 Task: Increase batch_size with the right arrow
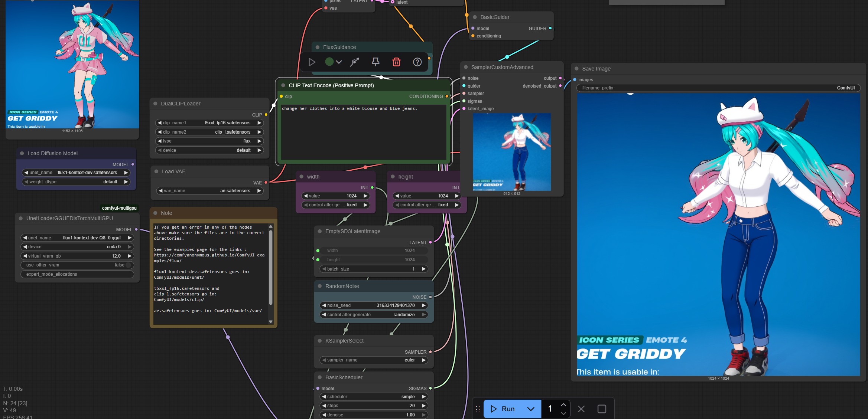point(423,269)
